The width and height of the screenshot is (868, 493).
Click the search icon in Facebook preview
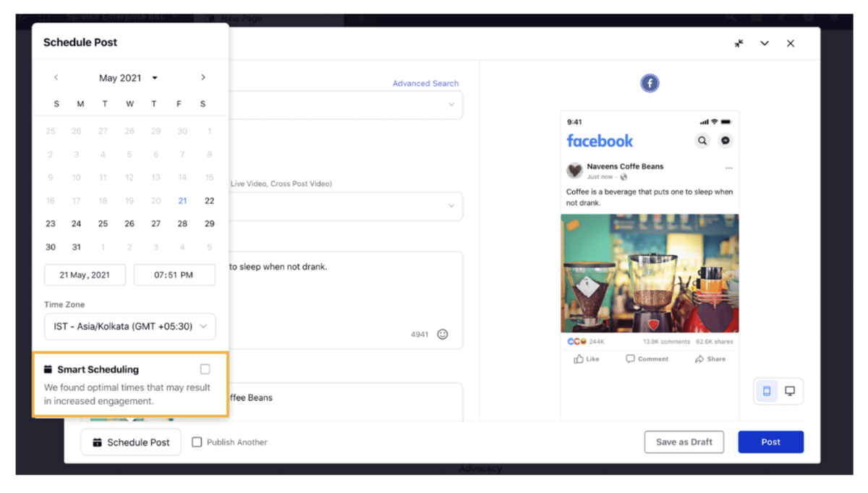[x=702, y=141]
